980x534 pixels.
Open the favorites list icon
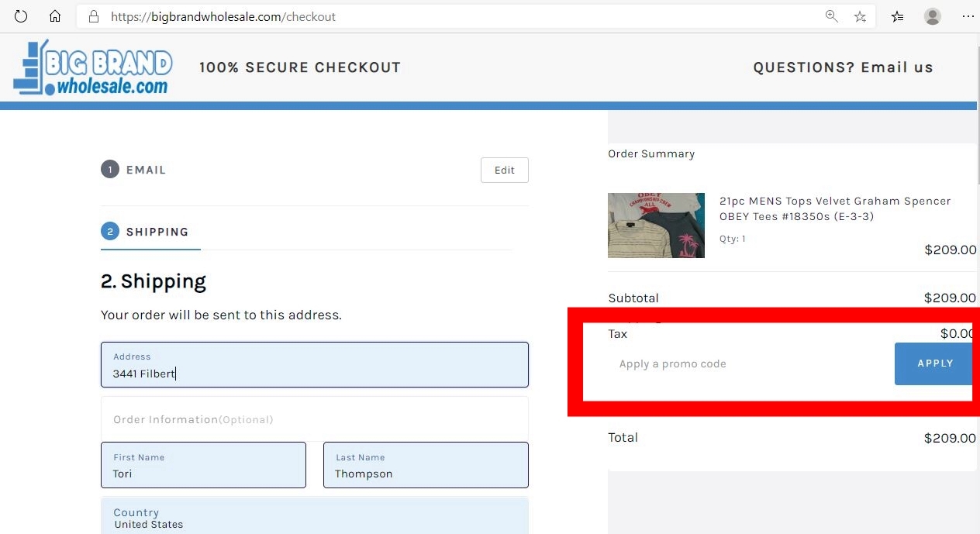point(897,16)
